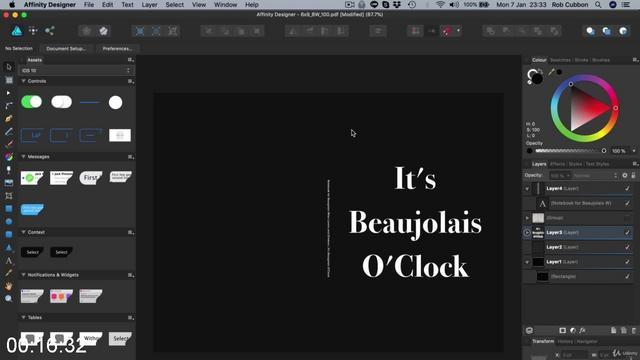Select the Vector Brush tool
Viewport: 640px width, 360px height.
[x=9, y=144]
